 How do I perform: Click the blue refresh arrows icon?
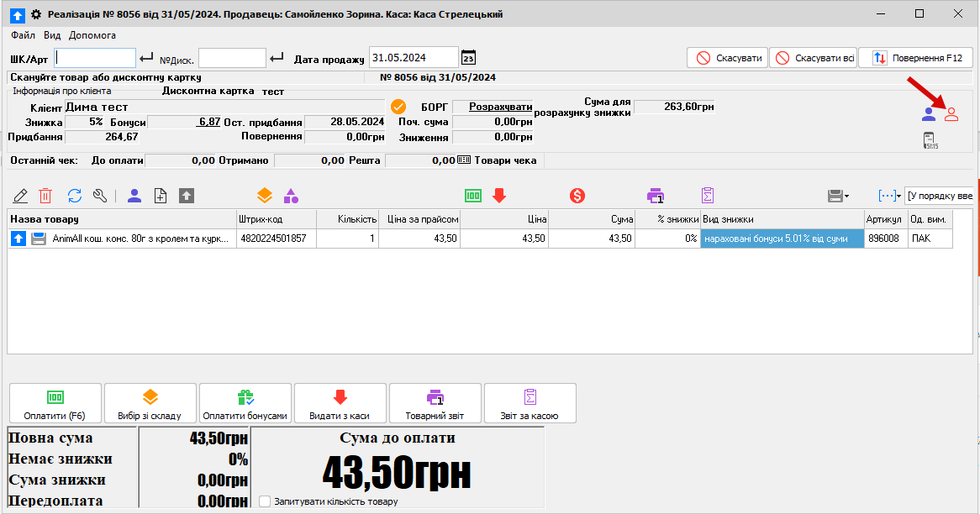click(x=75, y=196)
